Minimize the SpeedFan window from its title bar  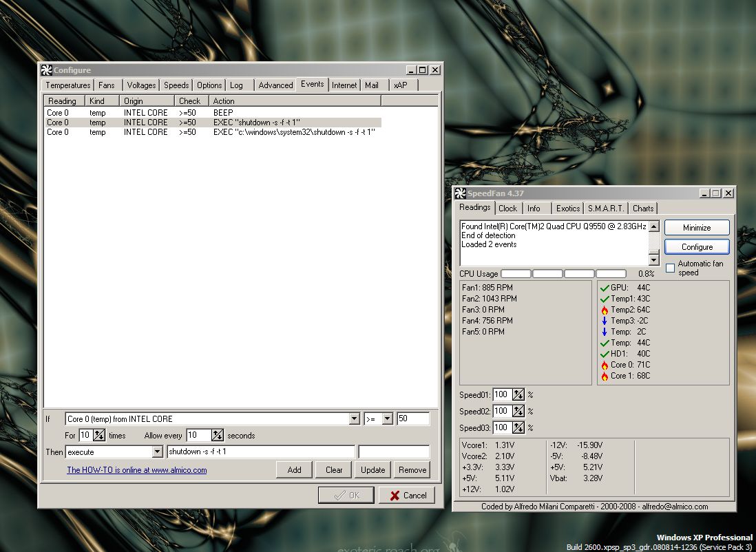[x=705, y=193]
